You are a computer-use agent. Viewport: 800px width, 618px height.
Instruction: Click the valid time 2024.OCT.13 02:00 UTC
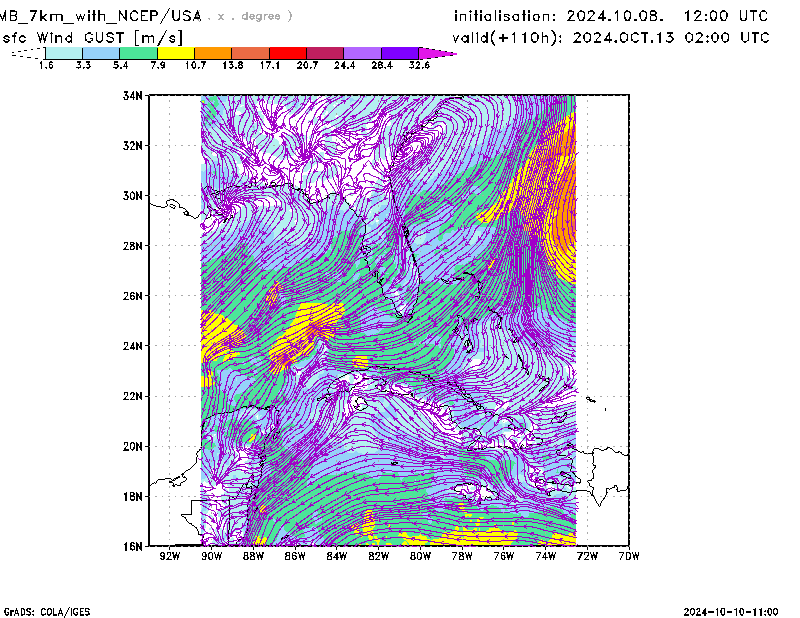[670, 38]
